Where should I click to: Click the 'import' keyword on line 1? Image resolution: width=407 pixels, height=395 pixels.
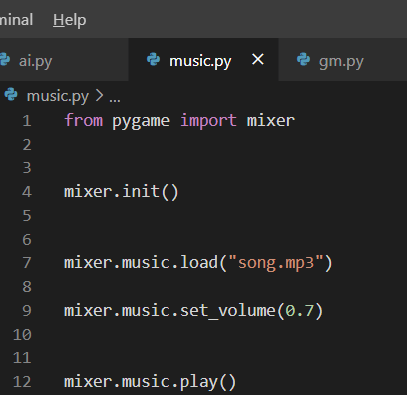(209, 121)
